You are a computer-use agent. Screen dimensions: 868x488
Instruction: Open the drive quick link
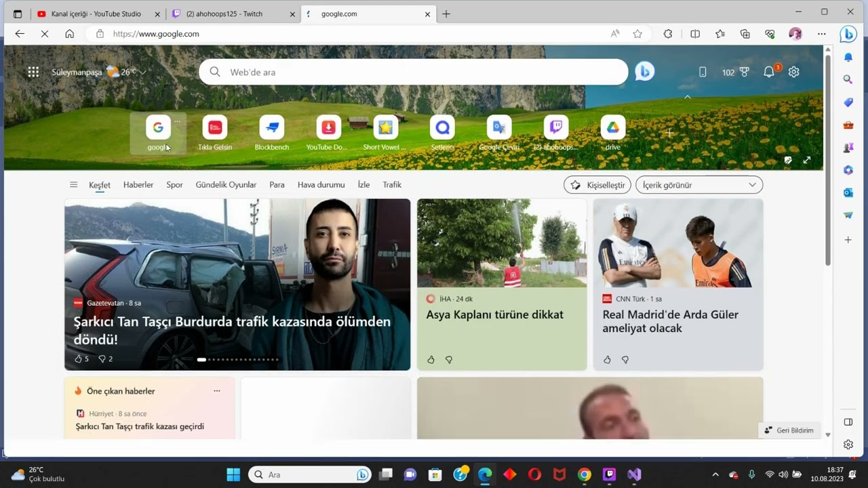613,133
